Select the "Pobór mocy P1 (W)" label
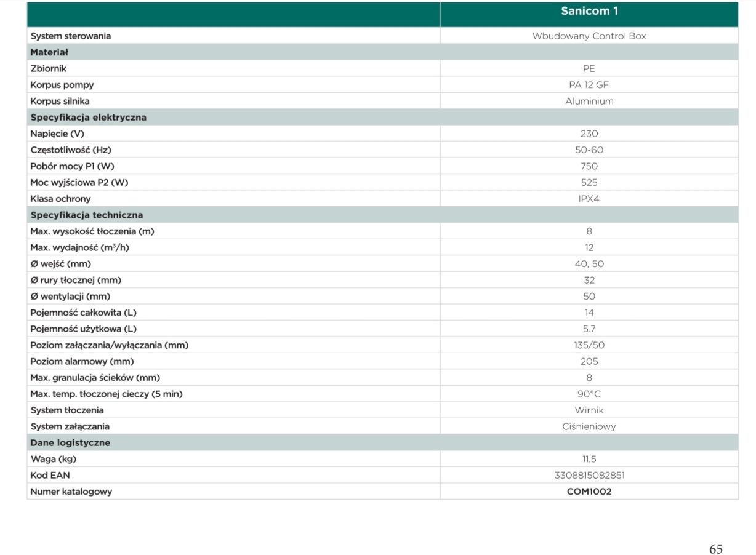The image size is (756, 555). click(73, 166)
